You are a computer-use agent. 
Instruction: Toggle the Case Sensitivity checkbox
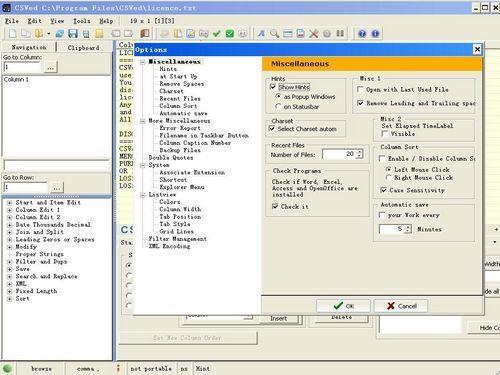pos(384,190)
